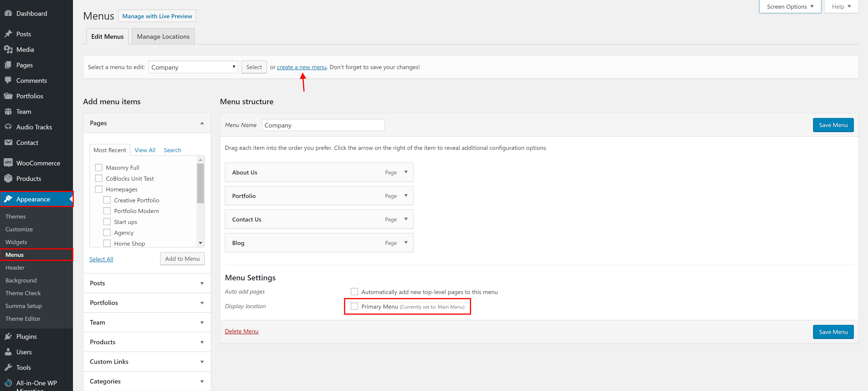Click the Users person icon
The height and width of the screenshot is (391, 868).
[x=8, y=352]
